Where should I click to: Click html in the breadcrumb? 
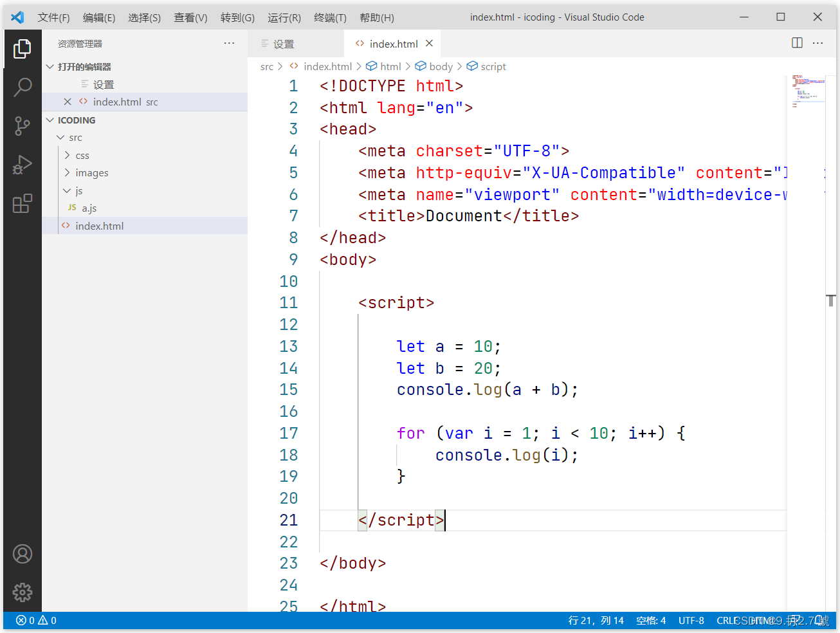pos(390,66)
